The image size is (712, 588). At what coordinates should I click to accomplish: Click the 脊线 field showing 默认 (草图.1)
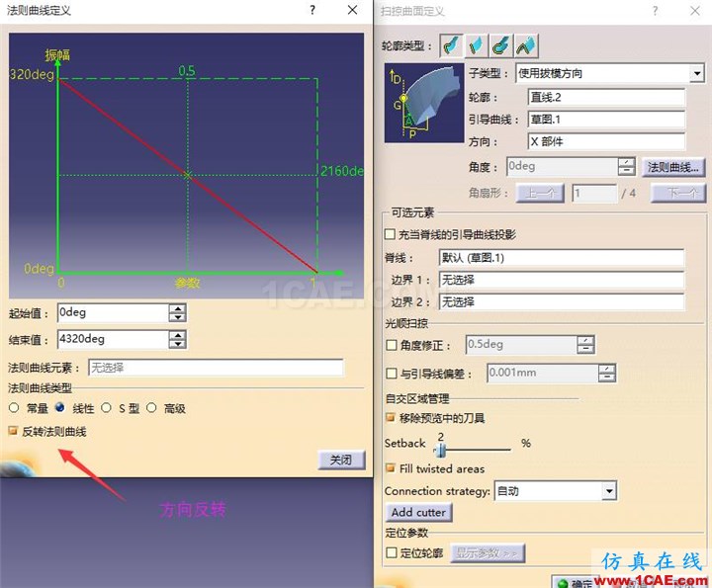point(562,258)
